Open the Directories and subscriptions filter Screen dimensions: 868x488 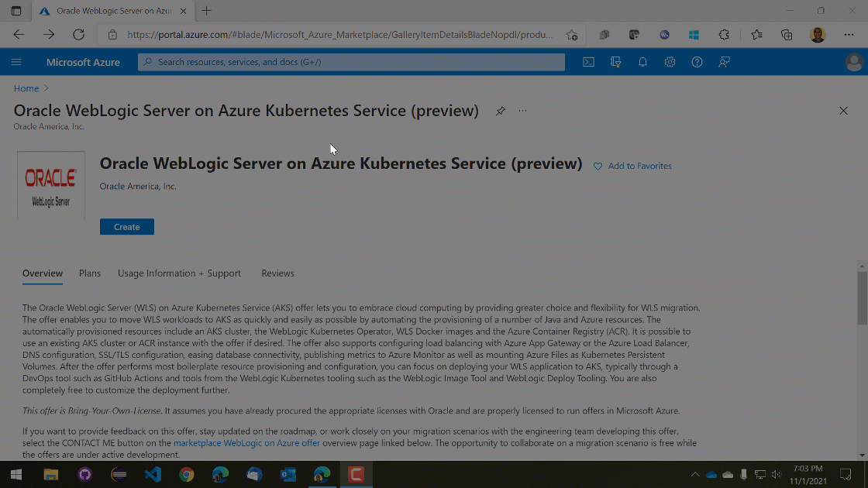point(615,61)
